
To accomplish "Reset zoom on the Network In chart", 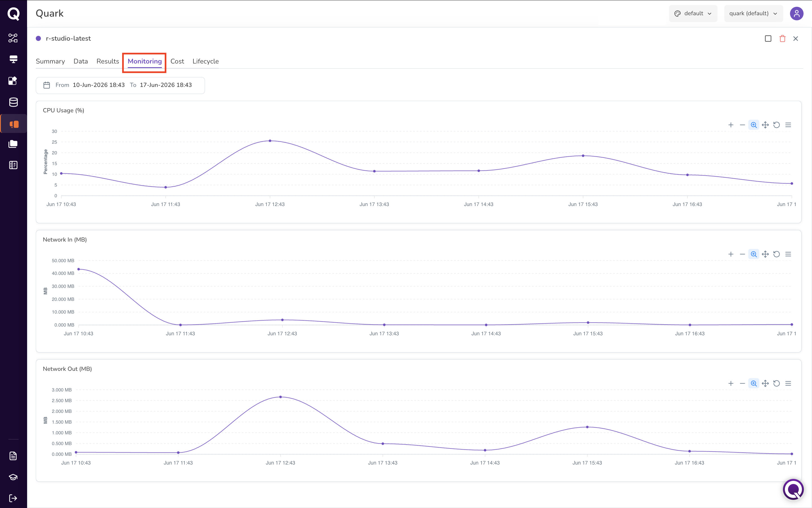I will click(776, 254).
